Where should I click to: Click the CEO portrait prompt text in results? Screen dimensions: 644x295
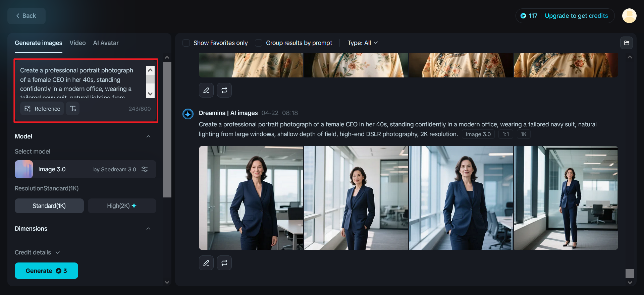point(398,129)
